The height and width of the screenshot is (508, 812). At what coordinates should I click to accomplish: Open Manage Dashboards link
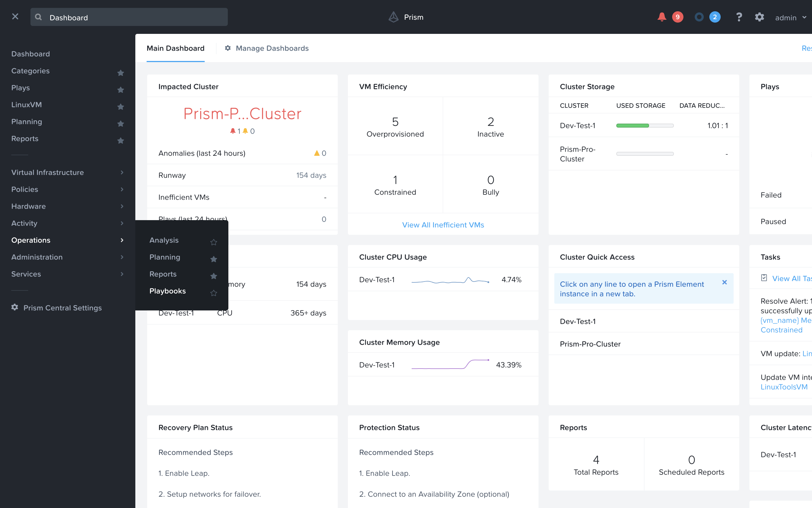pos(272,48)
